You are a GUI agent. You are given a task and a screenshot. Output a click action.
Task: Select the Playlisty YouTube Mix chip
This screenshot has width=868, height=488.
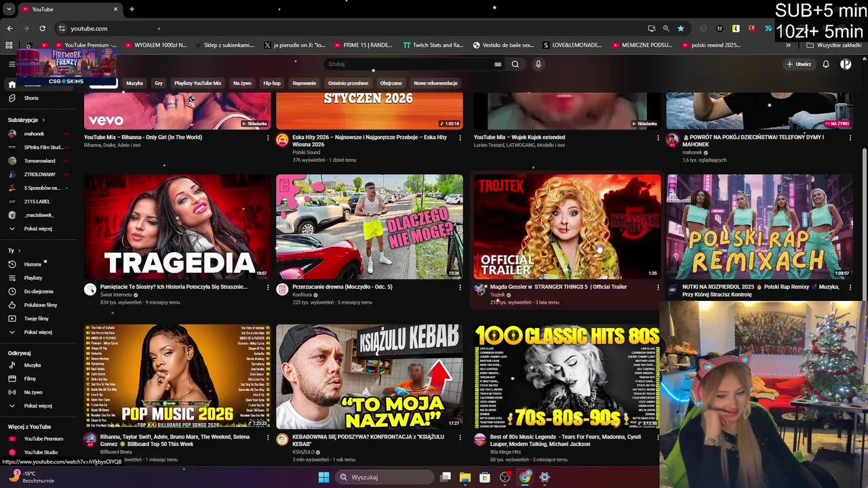[x=197, y=83]
